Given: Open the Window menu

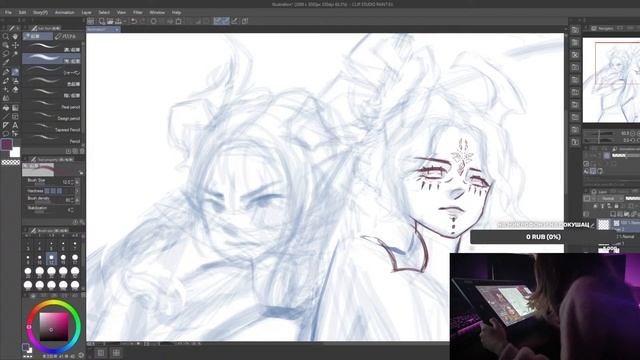Looking at the screenshot, I should (x=157, y=13).
